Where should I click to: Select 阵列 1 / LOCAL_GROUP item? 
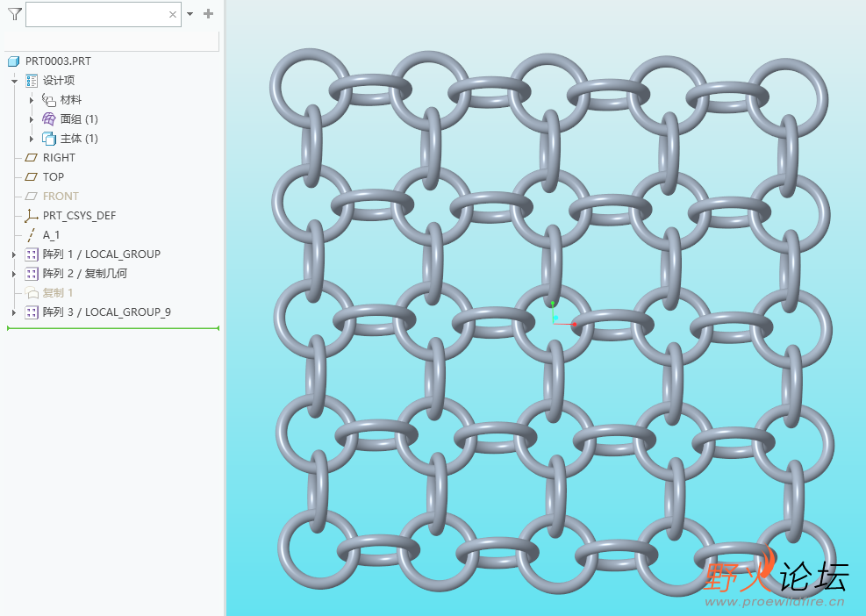(102, 254)
